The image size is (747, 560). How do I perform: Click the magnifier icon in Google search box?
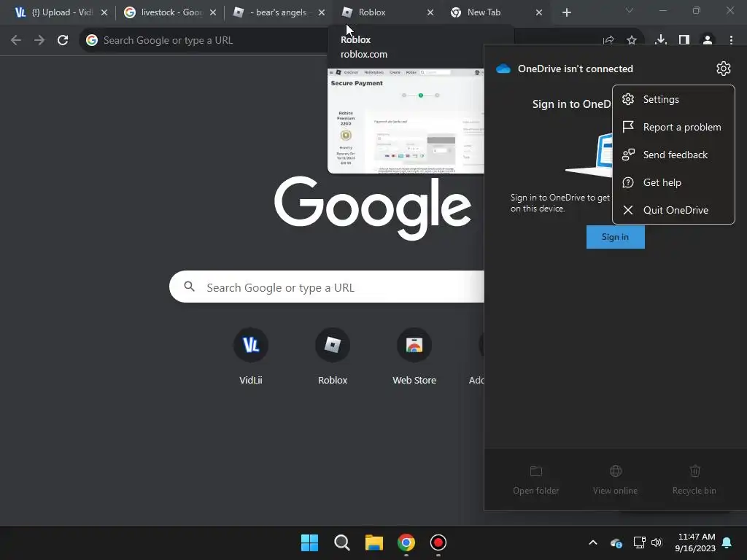[189, 287]
